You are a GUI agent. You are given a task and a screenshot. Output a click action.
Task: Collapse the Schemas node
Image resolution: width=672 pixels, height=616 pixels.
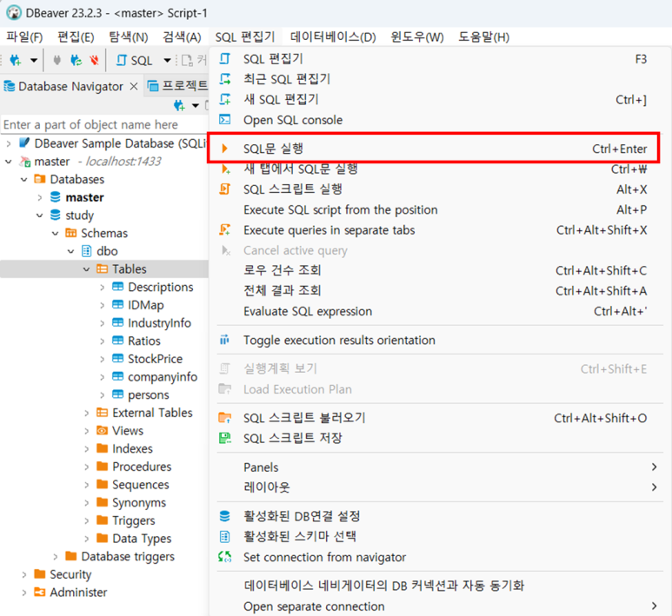56,234
